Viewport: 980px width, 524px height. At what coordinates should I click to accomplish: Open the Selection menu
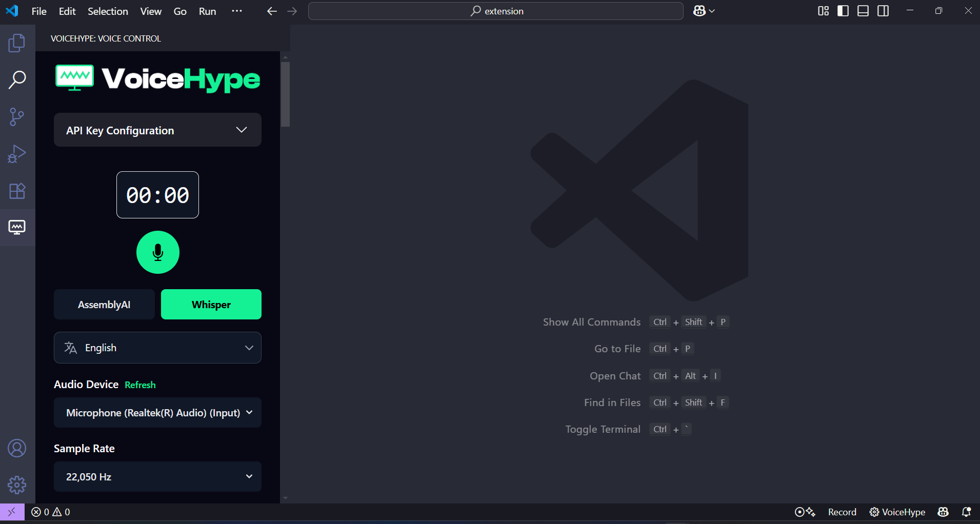[108, 11]
